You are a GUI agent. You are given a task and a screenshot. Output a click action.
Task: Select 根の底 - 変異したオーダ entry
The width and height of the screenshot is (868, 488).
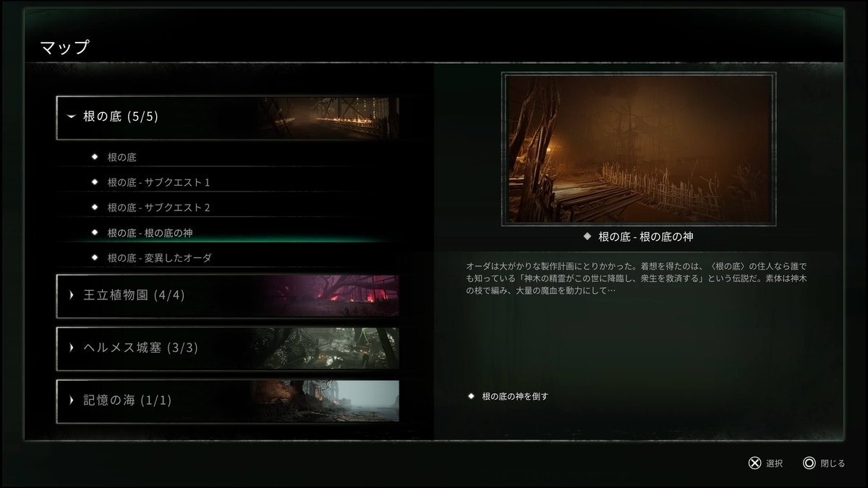227,257
